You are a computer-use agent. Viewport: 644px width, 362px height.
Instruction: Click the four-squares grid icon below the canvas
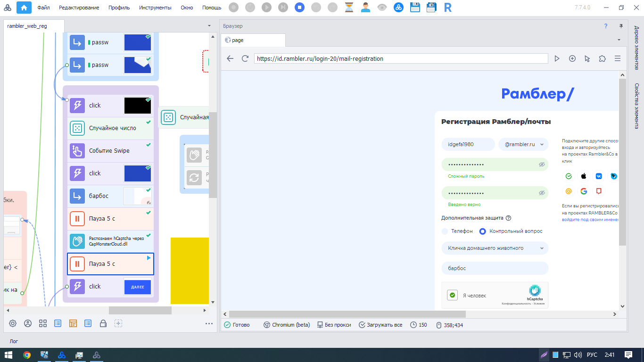[x=43, y=323]
